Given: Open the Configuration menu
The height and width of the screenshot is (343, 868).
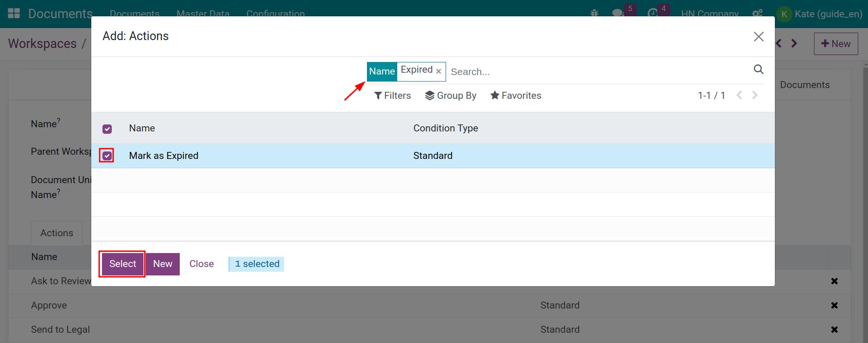Looking at the screenshot, I should (276, 14).
